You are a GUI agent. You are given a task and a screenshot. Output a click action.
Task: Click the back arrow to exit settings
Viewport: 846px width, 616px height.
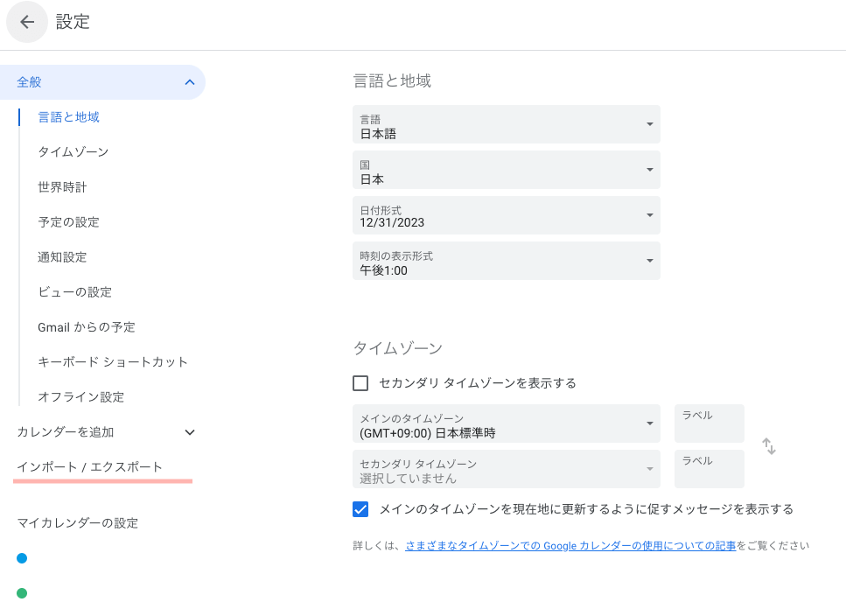pyautogui.click(x=27, y=22)
